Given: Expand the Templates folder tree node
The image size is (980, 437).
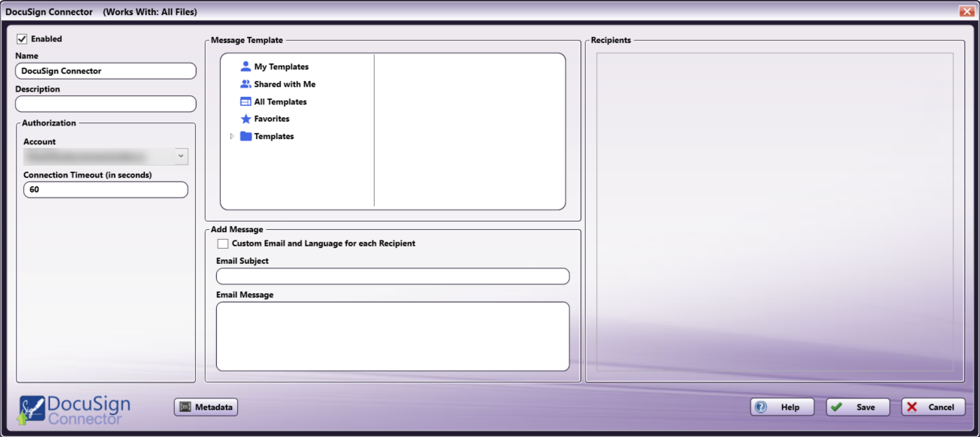Looking at the screenshot, I should (x=232, y=136).
